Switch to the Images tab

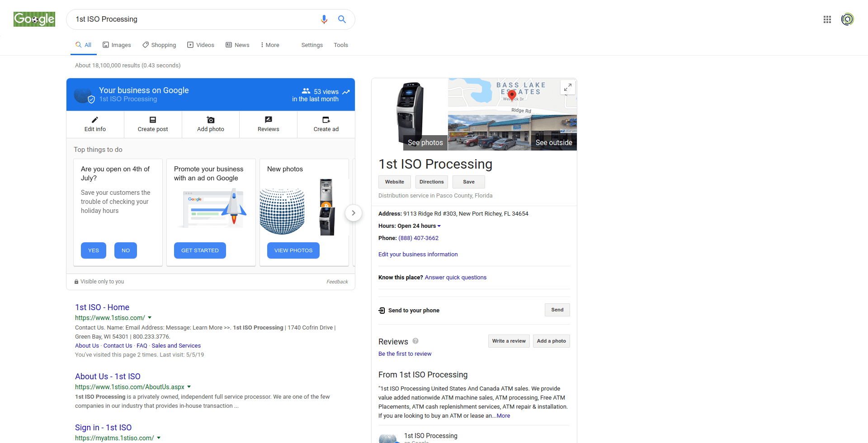(x=117, y=45)
